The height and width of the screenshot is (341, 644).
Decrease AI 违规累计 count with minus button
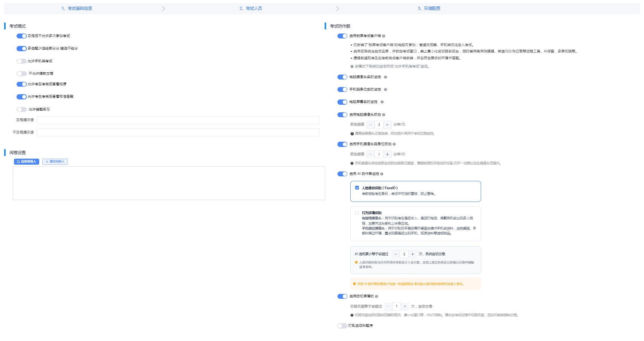(x=396, y=254)
